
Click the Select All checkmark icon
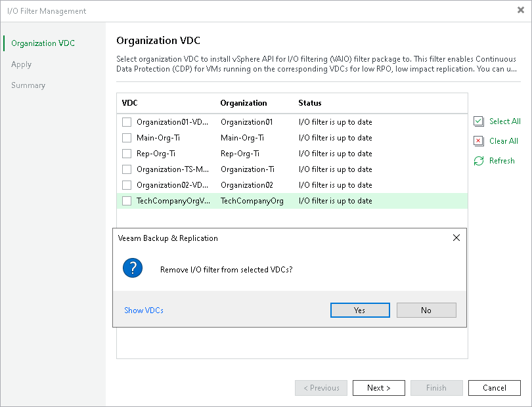coord(479,121)
